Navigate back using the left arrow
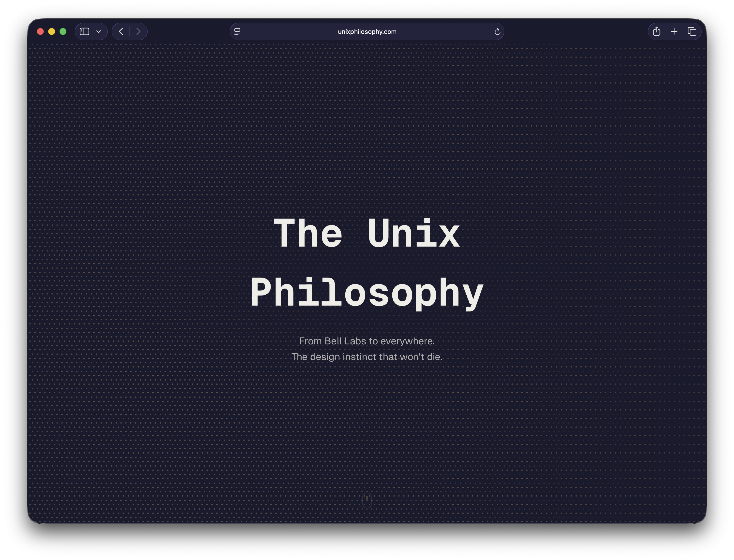 [121, 31]
